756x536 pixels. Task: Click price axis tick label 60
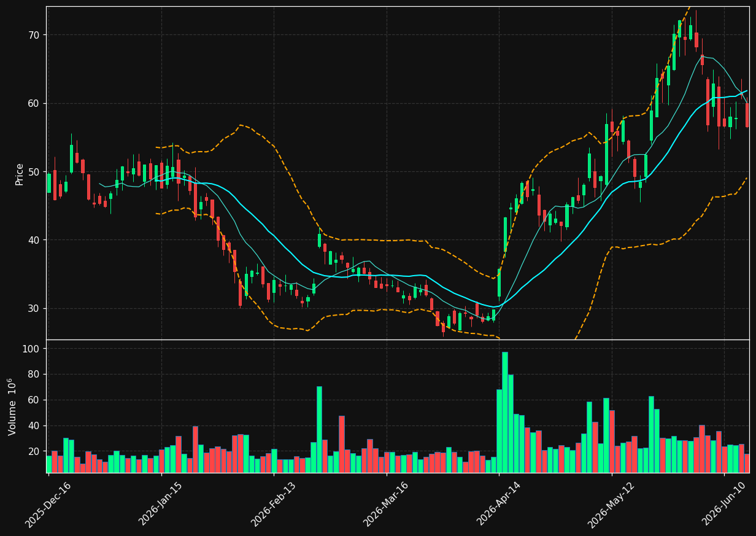click(x=33, y=103)
